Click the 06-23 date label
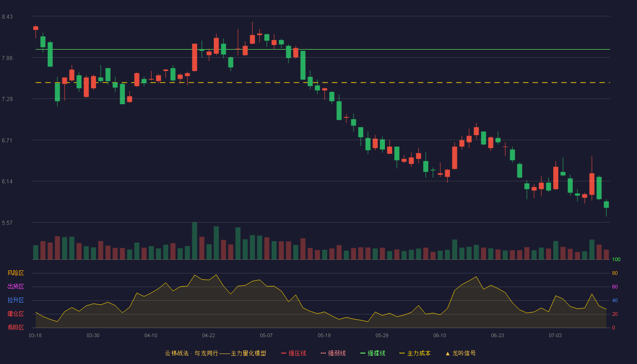 (x=497, y=335)
